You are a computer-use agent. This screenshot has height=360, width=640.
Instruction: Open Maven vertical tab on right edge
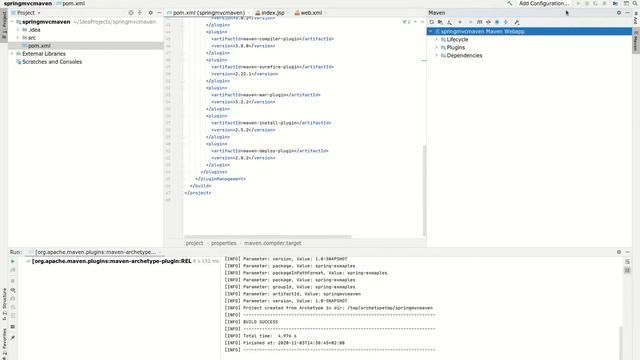pos(636,41)
